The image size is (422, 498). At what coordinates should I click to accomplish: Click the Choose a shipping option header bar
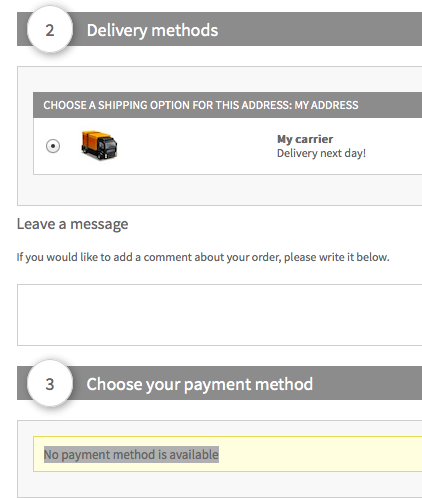[x=228, y=105]
